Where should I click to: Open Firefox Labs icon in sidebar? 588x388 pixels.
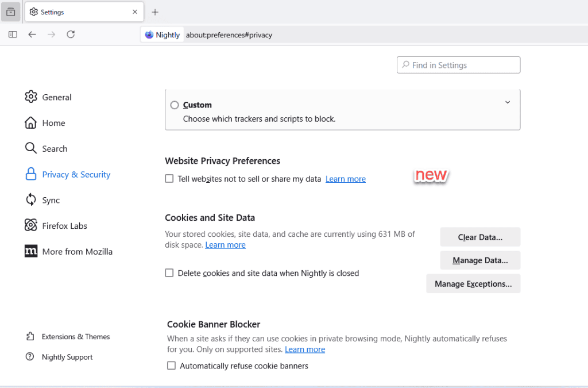(31, 226)
